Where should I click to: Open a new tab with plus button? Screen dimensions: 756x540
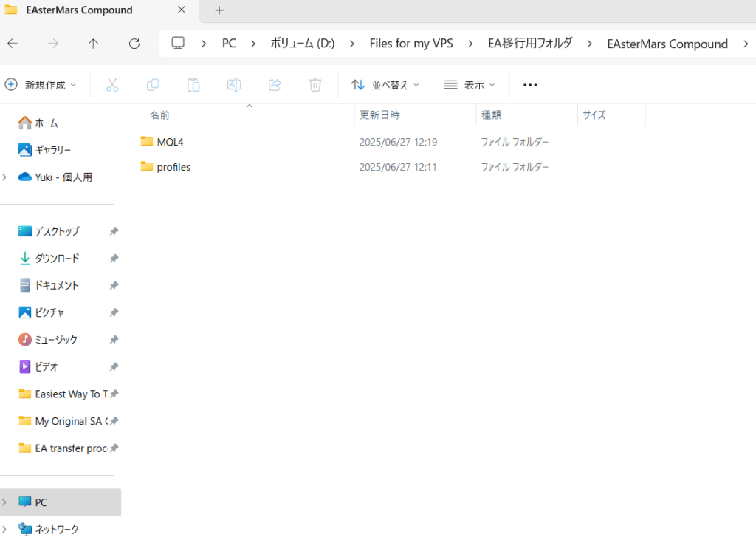coord(219,10)
